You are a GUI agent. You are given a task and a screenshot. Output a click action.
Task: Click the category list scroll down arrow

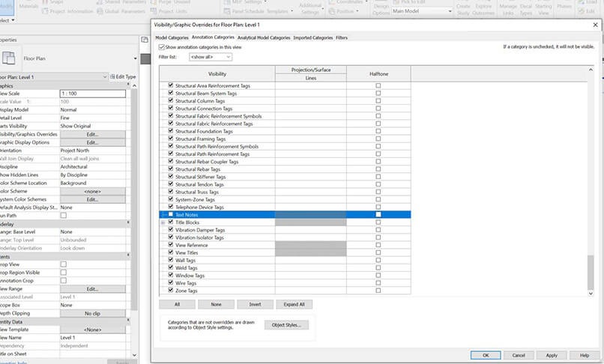click(x=591, y=294)
